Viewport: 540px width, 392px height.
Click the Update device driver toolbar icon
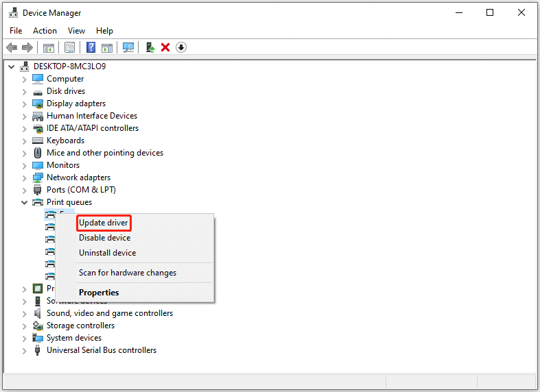pos(150,47)
